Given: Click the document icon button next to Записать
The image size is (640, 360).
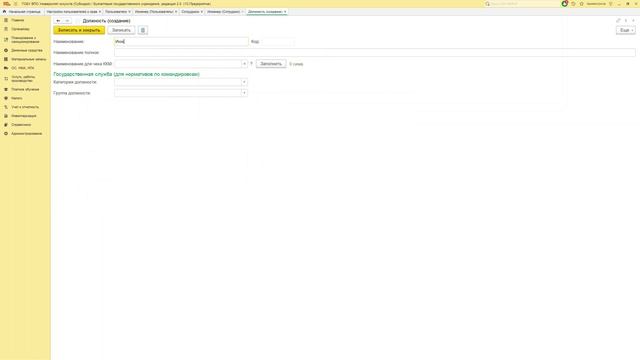Looking at the screenshot, I should point(143,30).
